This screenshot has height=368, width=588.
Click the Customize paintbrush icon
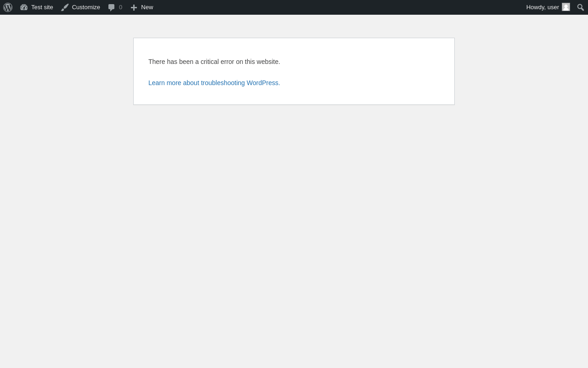[x=65, y=7]
